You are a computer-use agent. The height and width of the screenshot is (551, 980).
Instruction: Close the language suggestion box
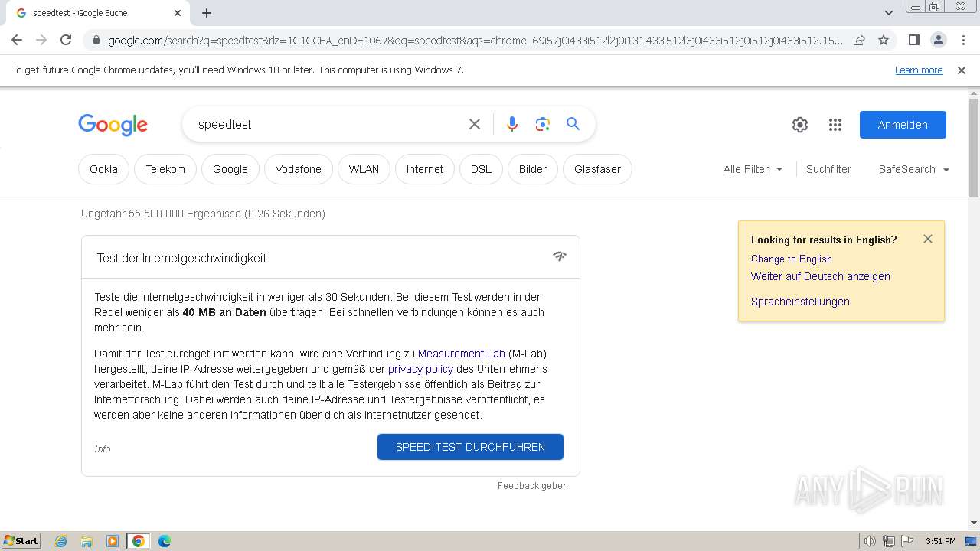pyautogui.click(x=928, y=239)
